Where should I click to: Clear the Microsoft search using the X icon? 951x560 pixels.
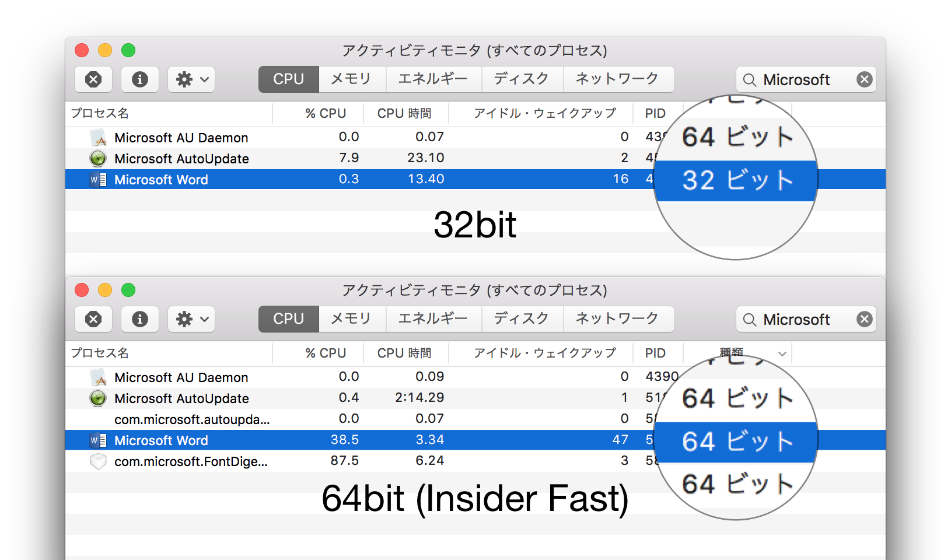point(865,79)
